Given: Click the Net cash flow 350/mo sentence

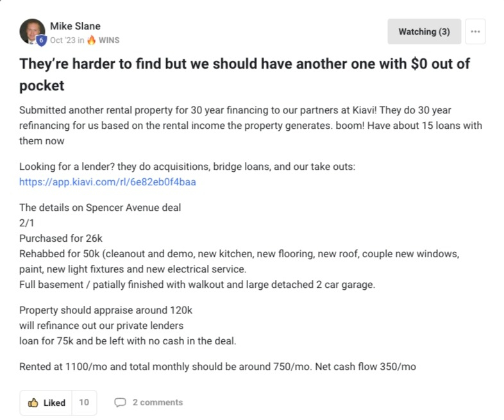Looking at the screenshot, I should 365,367.
